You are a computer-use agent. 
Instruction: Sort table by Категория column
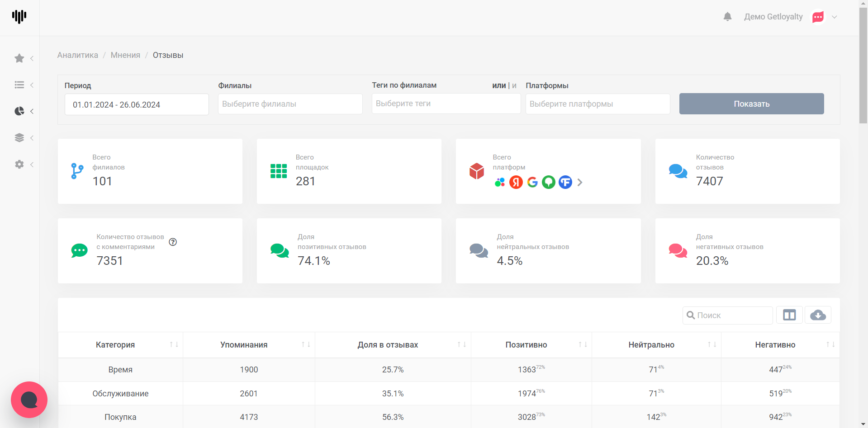click(x=120, y=345)
